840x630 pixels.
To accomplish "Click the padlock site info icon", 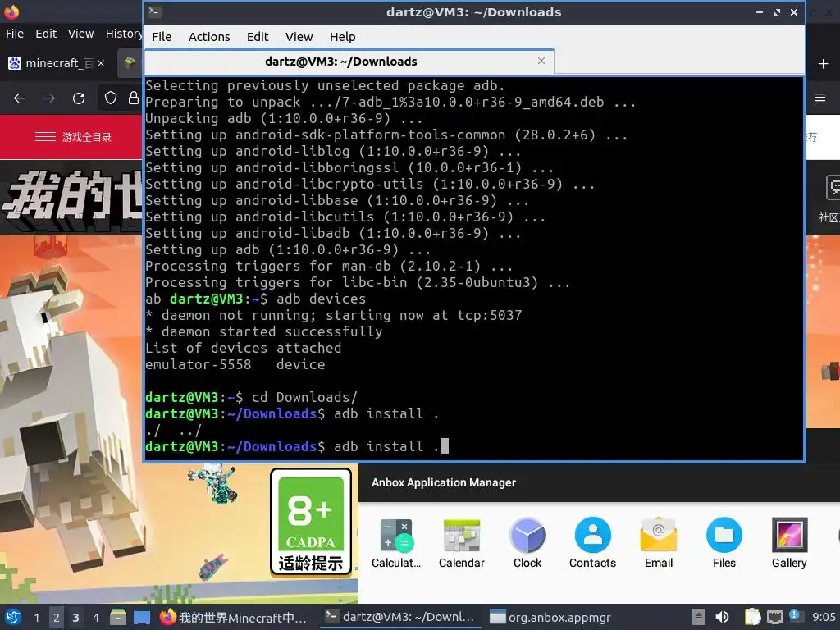I will tap(133, 98).
